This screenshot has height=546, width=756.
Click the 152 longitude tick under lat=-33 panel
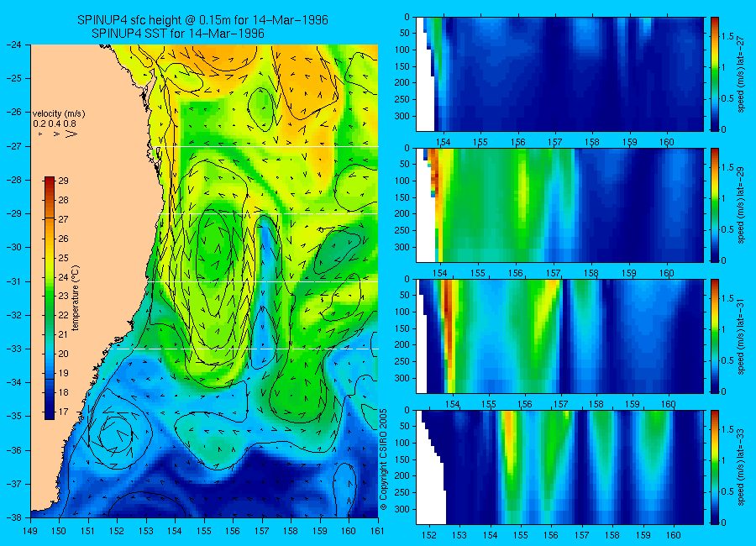click(429, 535)
